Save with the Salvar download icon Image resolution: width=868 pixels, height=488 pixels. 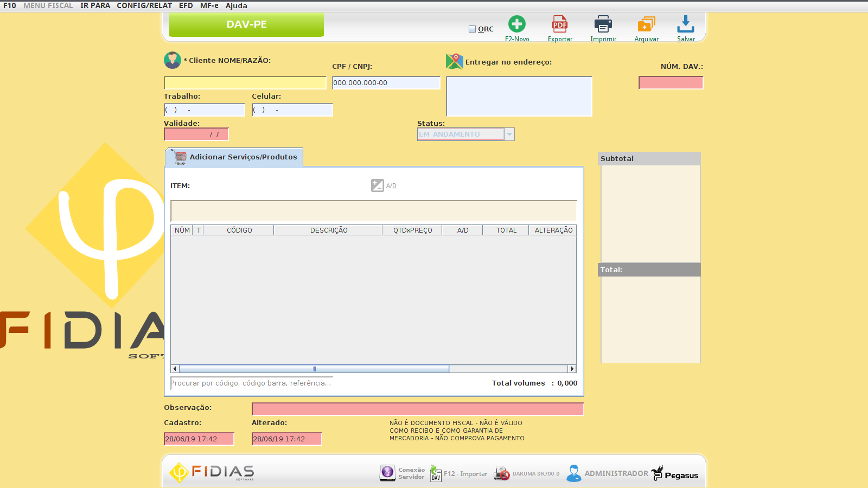coord(685,24)
